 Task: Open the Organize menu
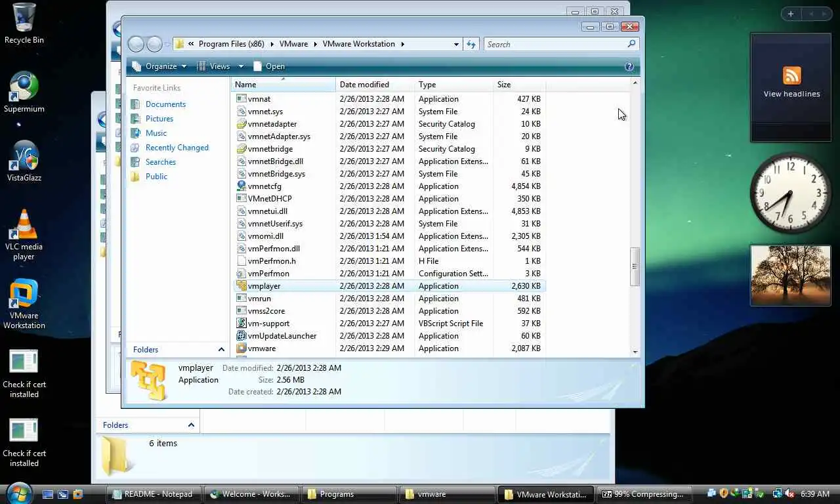click(x=159, y=66)
